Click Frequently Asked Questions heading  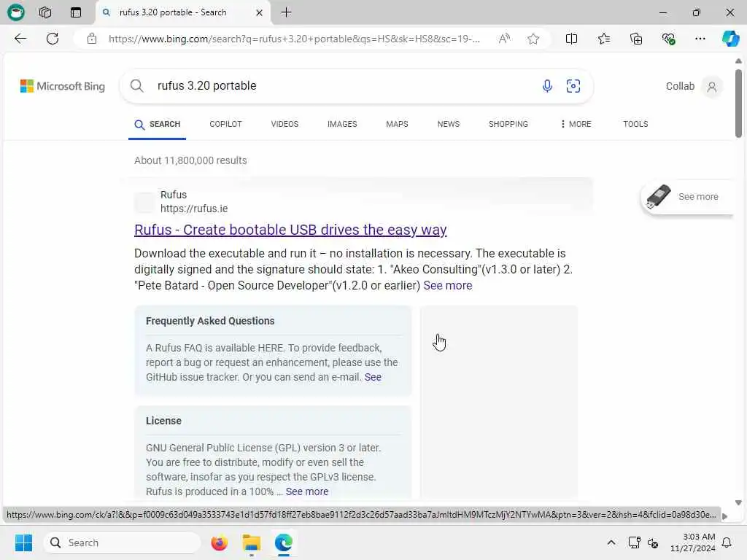210,321
